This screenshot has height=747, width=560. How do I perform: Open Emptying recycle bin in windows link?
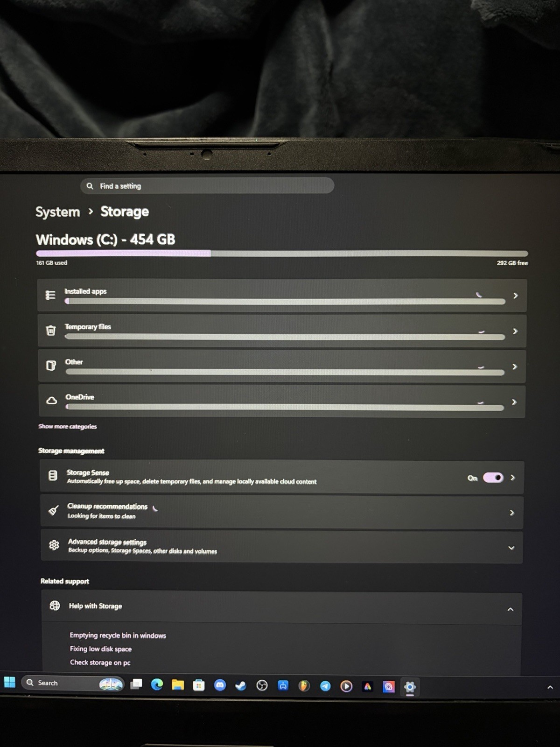pos(118,635)
